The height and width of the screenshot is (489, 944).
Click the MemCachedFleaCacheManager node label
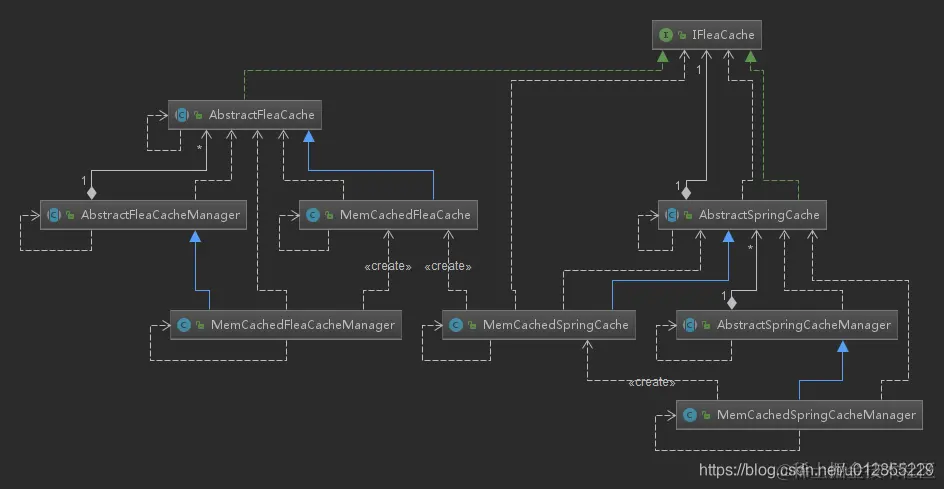[x=303, y=325]
